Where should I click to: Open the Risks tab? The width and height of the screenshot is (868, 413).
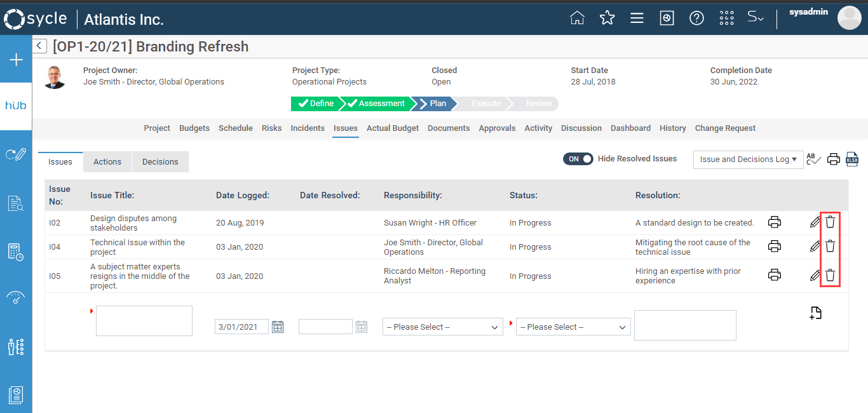[x=271, y=128]
